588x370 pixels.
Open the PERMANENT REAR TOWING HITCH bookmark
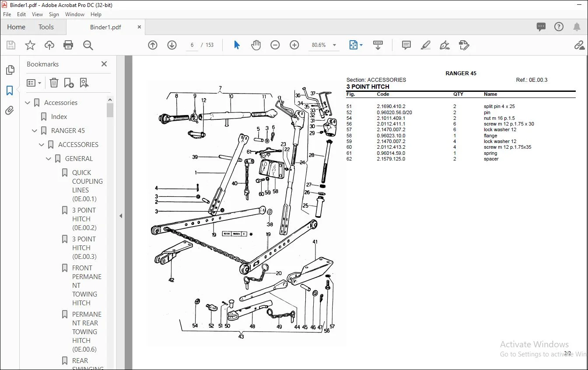tap(87, 332)
